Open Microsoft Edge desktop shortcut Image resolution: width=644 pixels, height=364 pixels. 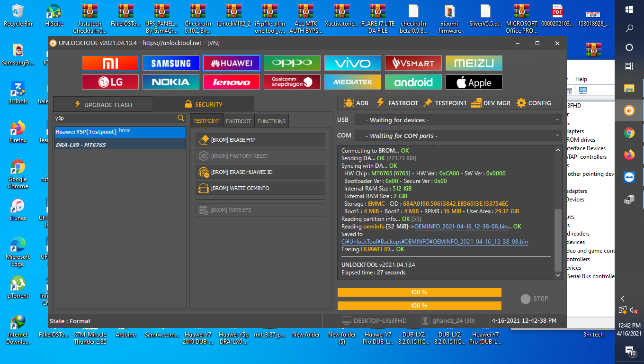click(x=18, y=252)
